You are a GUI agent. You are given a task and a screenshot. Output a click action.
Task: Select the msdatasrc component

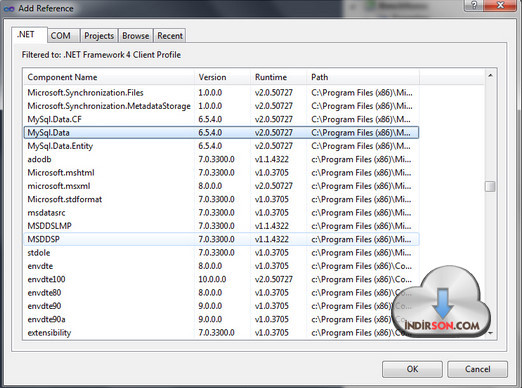click(221, 213)
